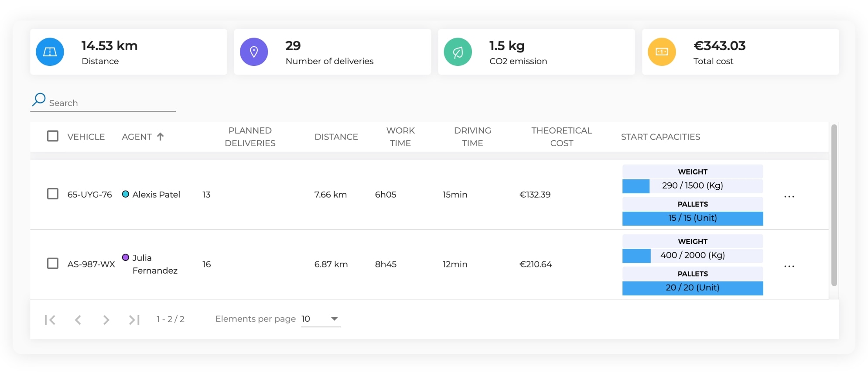
Task: Toggle the select-all checkbox in table header
Action: point(53,136)
